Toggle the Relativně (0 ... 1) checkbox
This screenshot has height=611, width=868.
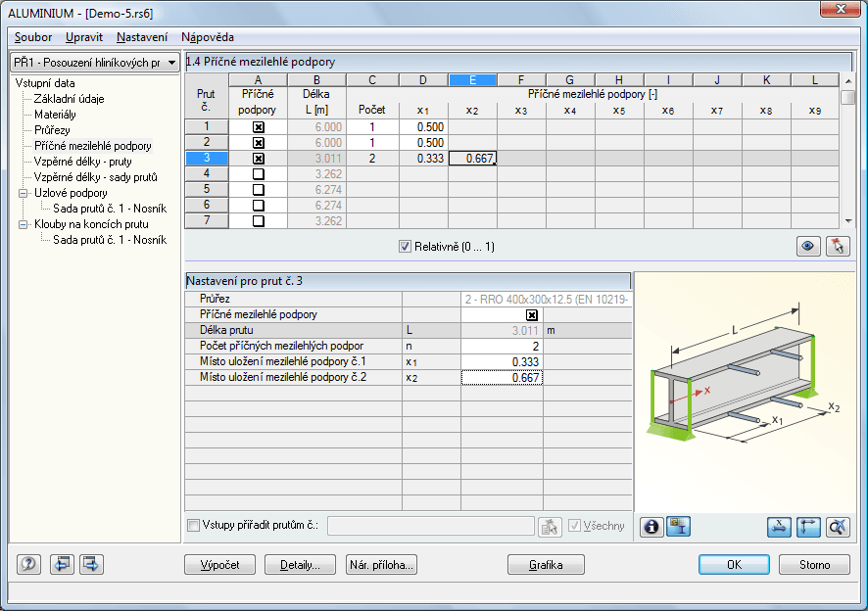click(x=405, y=247)
